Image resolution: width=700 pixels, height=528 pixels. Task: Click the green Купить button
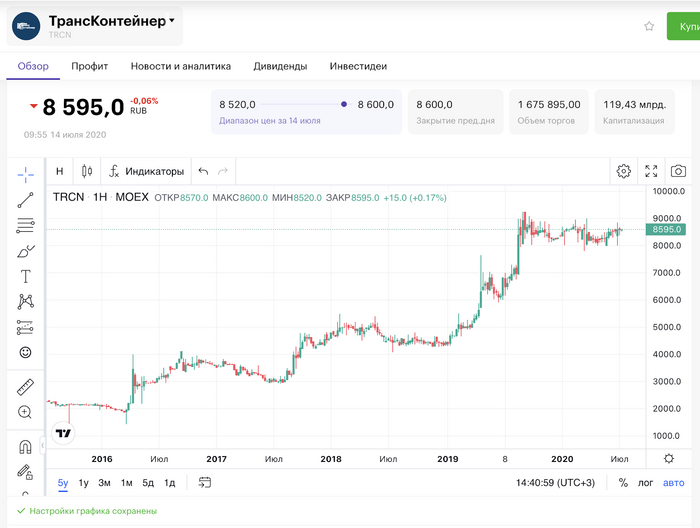[x=683, y=26]
